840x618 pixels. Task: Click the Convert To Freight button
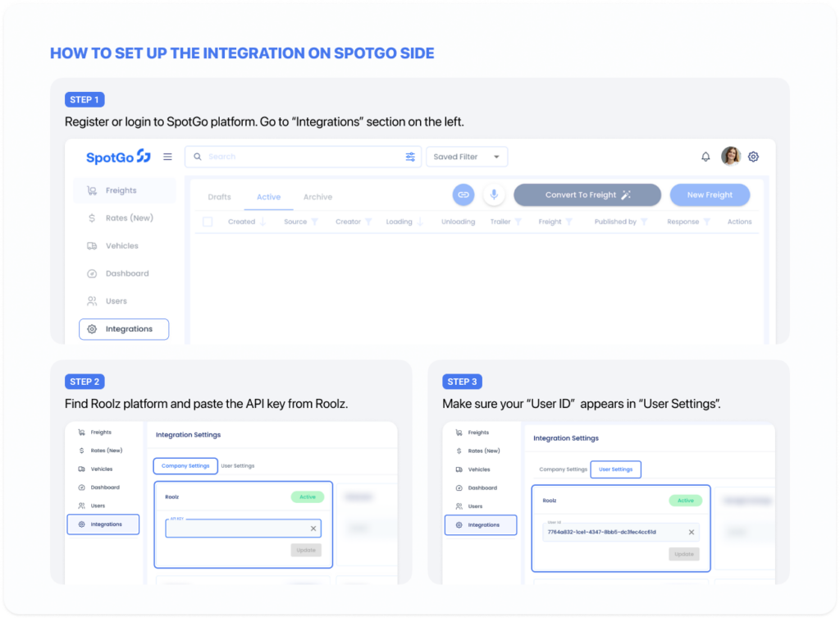point(587,195)
